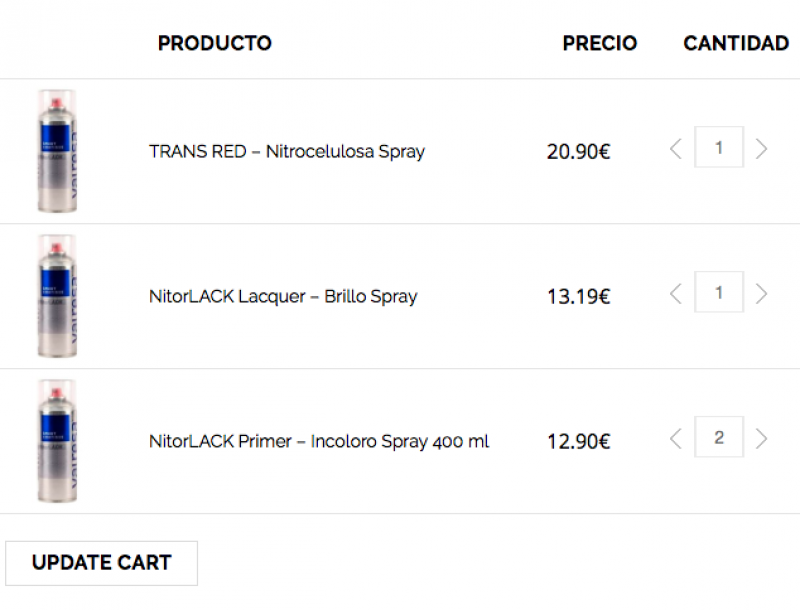Click the TRANS RED quantity input field
Image resolution: width=800 pixels, height=610 pixels.
pos(719,148)
